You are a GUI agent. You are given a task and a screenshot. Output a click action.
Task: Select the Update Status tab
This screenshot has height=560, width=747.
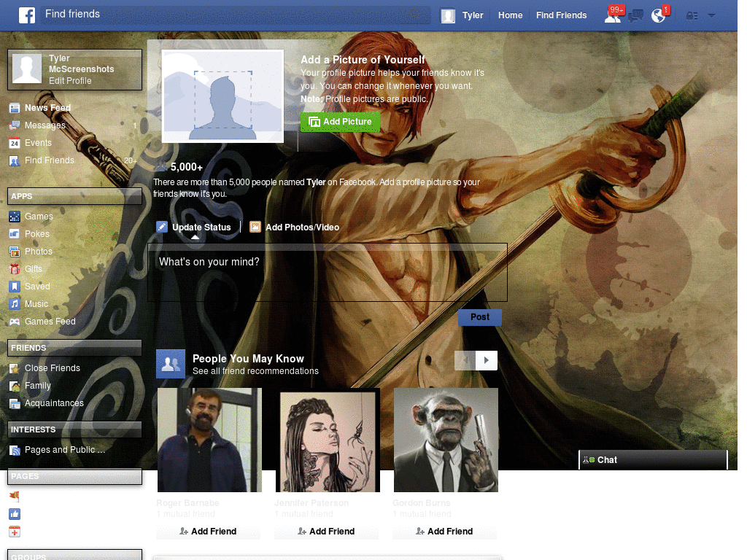tap(194, 227)
